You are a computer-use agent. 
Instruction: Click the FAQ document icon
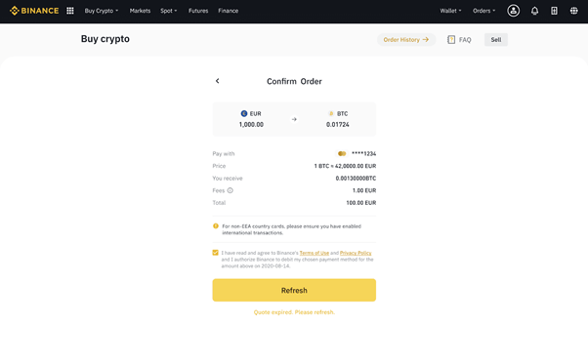[x=451, y=39]
